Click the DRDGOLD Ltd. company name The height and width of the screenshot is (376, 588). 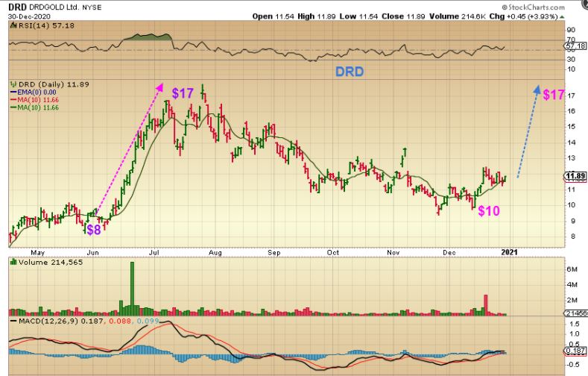click(53, 7)
